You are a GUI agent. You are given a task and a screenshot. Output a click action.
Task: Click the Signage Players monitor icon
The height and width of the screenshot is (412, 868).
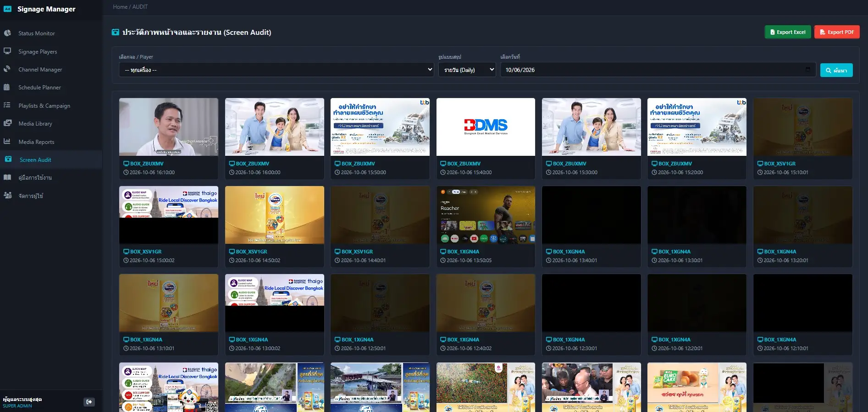(7, 51)
